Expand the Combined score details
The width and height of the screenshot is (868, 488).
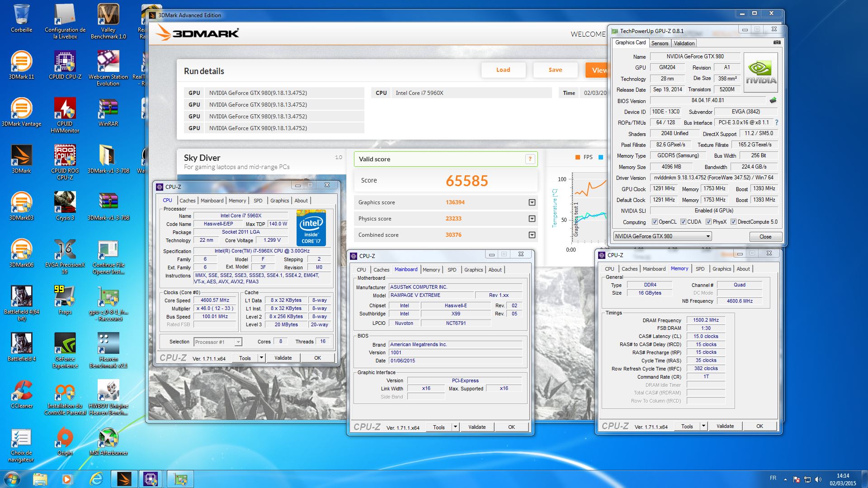(x=532, y=235)
